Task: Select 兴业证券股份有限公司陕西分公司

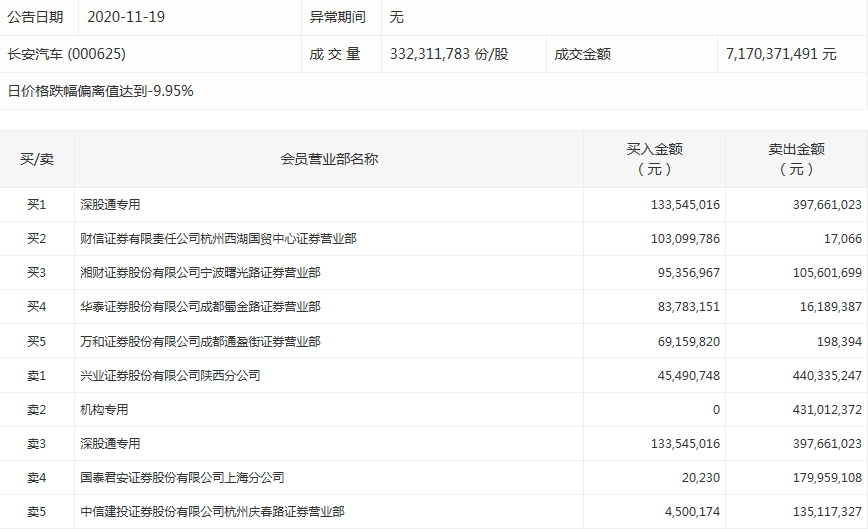Action: click(170, 376)
